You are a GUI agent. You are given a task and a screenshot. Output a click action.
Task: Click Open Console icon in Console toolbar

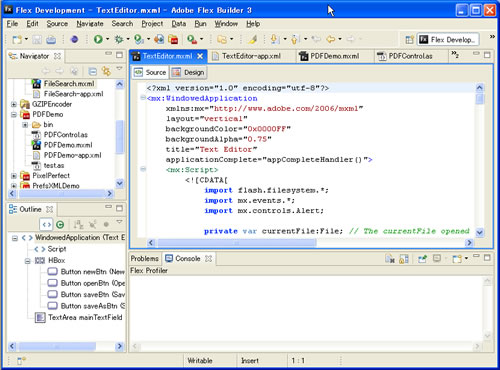(458, 259)
